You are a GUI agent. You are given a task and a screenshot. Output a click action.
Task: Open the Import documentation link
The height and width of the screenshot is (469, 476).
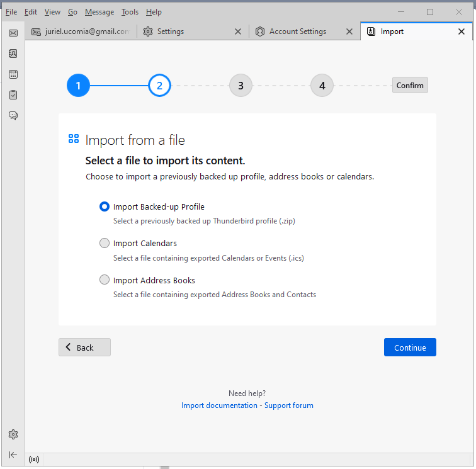pos(219,405)
